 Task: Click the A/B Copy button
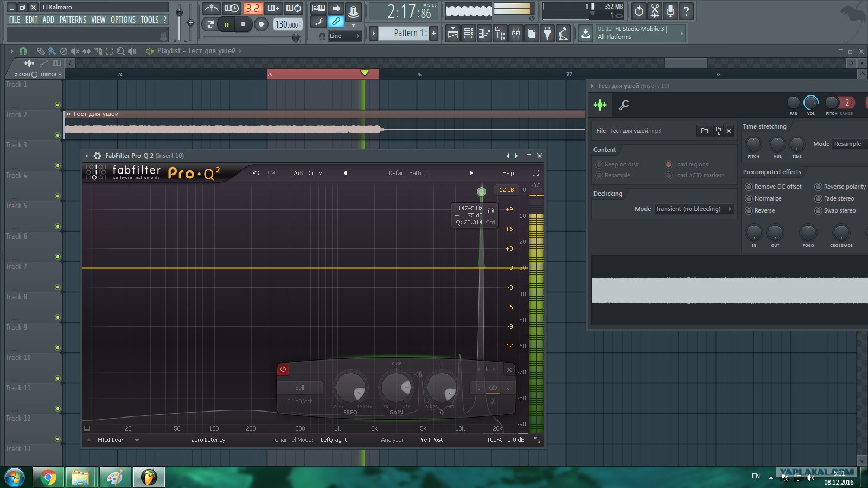pyautogui.click(x=315, y=173)
